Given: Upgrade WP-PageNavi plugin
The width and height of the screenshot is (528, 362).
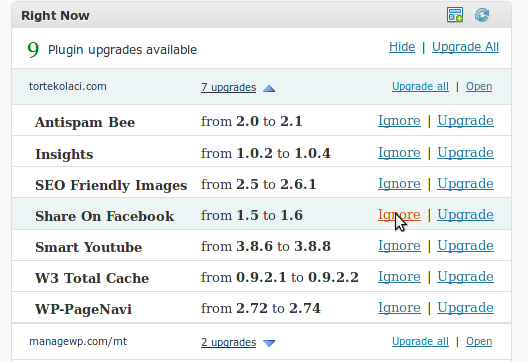Looking at the screenshot, I should click(465, 308).
